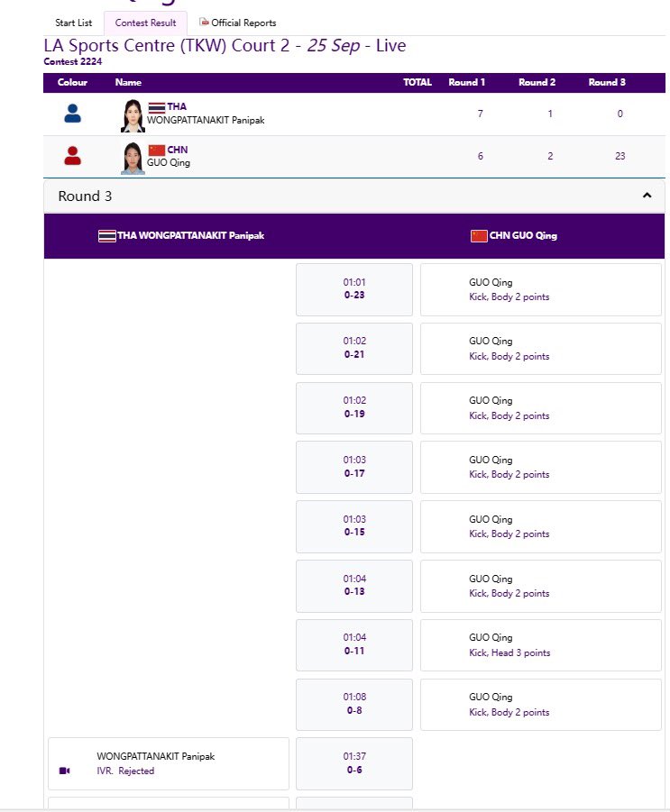Select the 01:01 0-23 score event

354,289
